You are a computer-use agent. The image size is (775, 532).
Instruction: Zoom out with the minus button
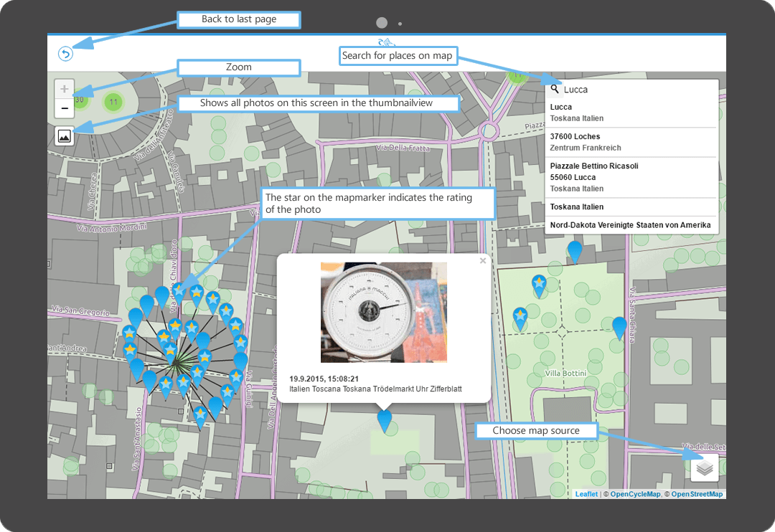pos(65,108)
